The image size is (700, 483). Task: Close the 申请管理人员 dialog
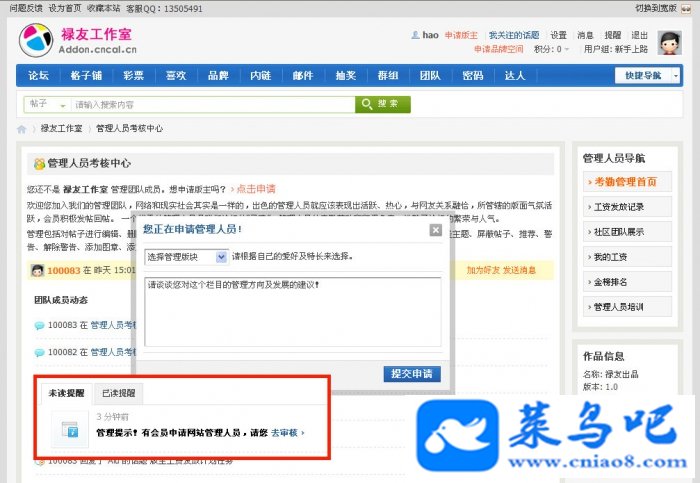[x=435, y=230]
